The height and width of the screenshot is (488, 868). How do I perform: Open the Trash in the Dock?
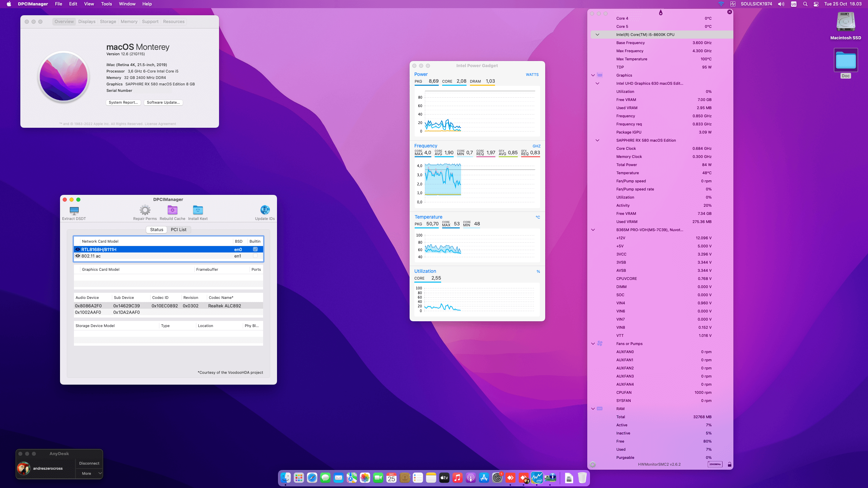(x=582, y=478)
